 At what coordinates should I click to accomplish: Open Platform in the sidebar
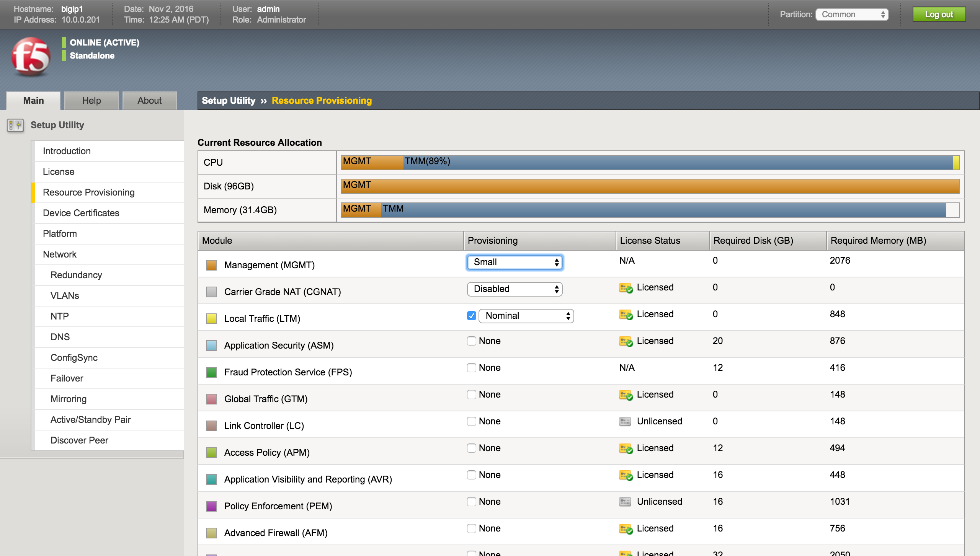point(109,234)
